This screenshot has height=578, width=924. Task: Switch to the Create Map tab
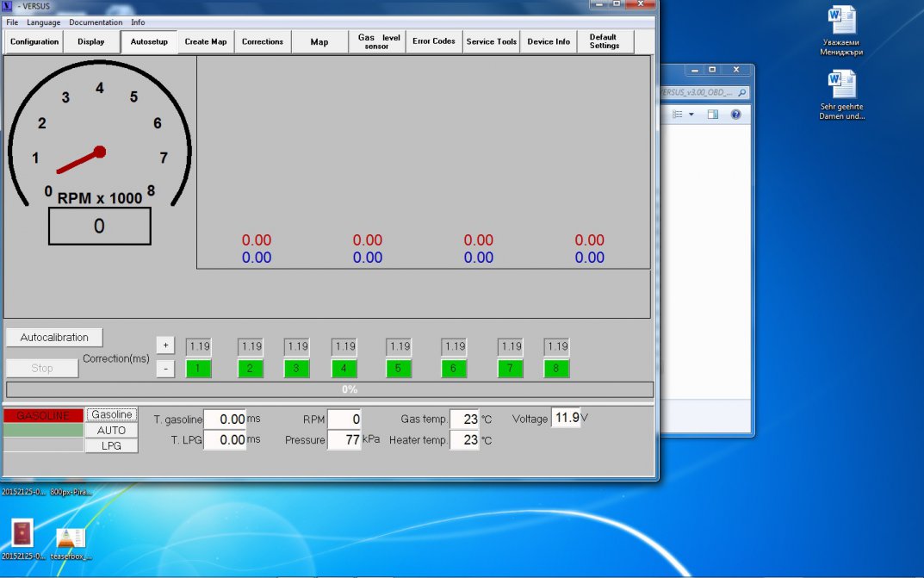click(206, 41)
